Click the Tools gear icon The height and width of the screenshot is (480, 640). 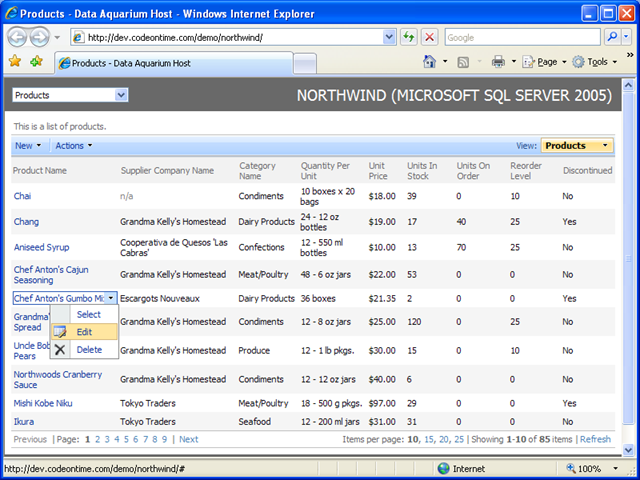578,62
